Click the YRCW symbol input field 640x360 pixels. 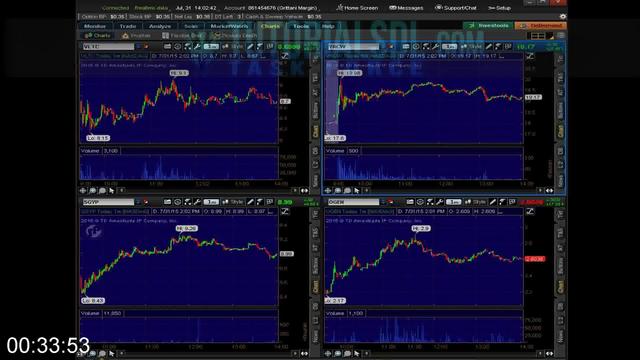[354, 47]
